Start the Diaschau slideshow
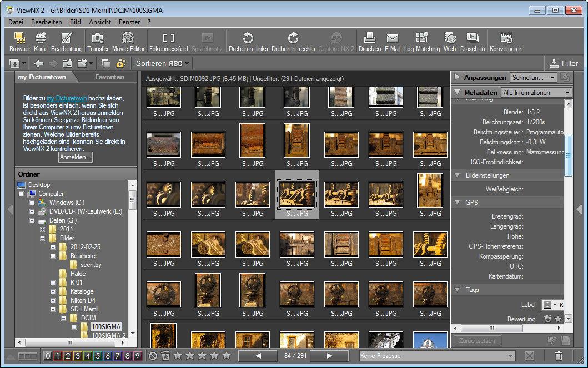 point(472,42)
